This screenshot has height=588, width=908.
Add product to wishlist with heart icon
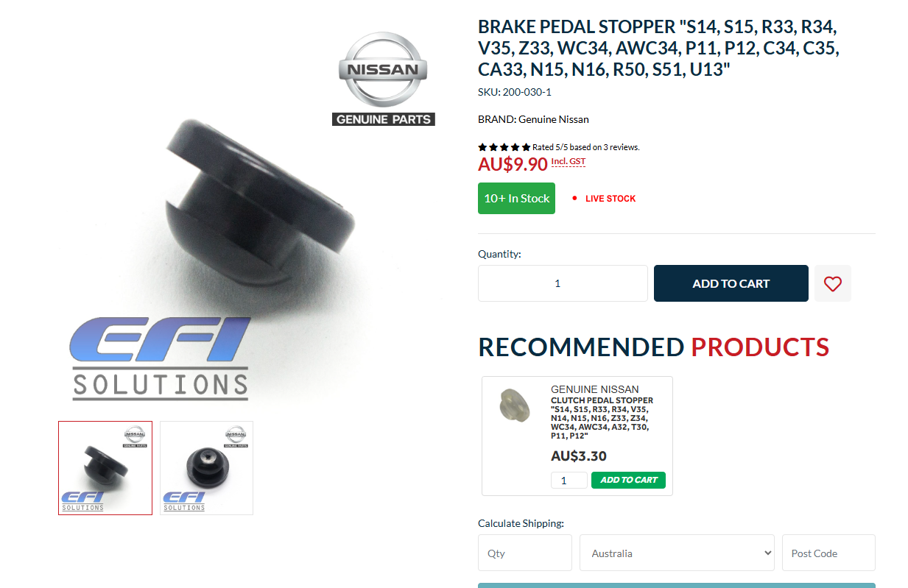[x=832, y=283]
